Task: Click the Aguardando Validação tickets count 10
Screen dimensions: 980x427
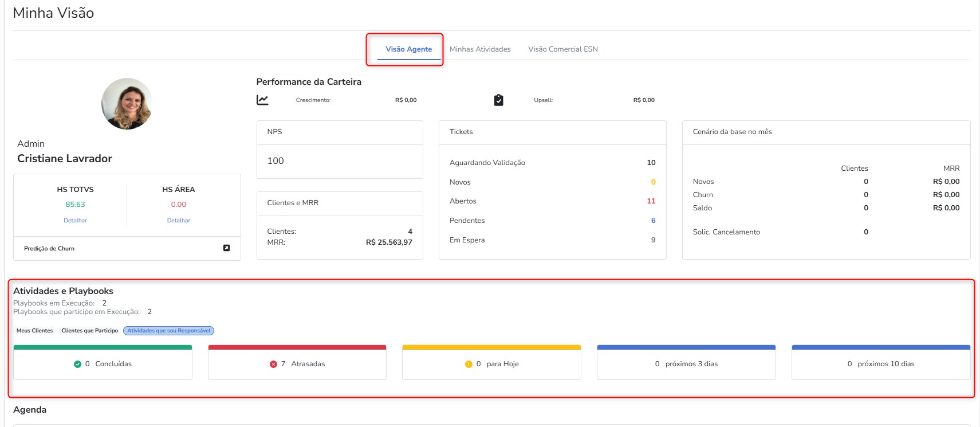Action: point(651,163)
